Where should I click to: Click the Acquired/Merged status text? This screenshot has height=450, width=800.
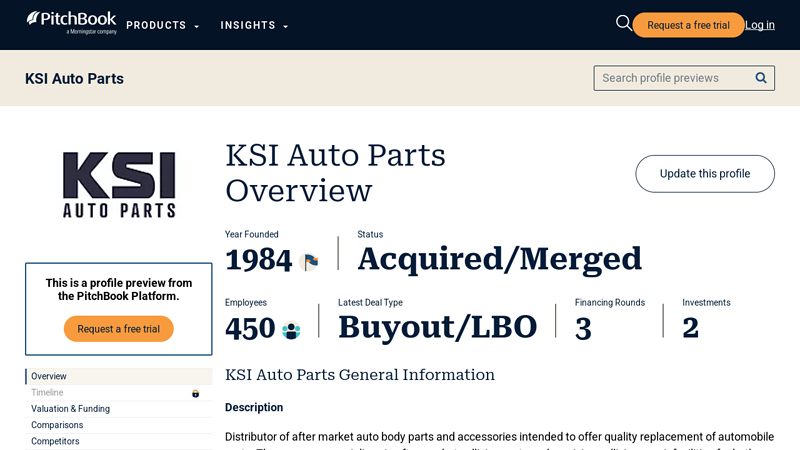[499, 259]
